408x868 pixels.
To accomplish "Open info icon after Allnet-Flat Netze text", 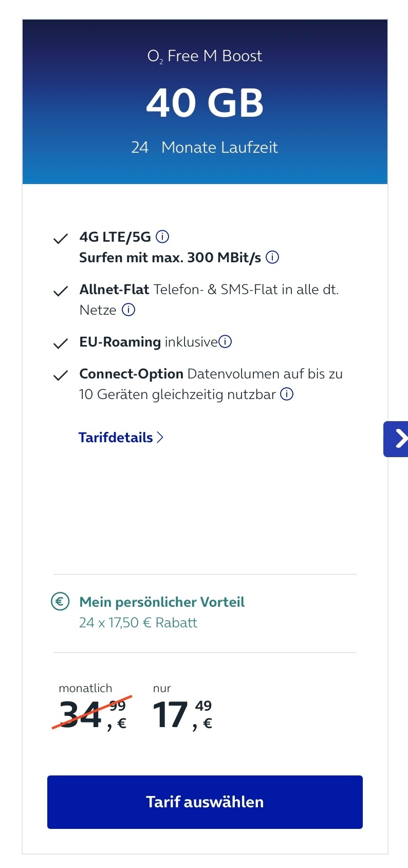I will [x=128, y=310].
